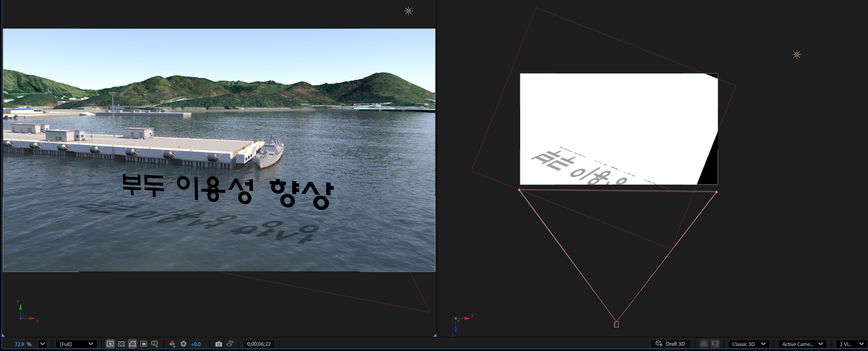Click the 72.9 % zoom value
This screenshot has width=868, height=351.
19,344
